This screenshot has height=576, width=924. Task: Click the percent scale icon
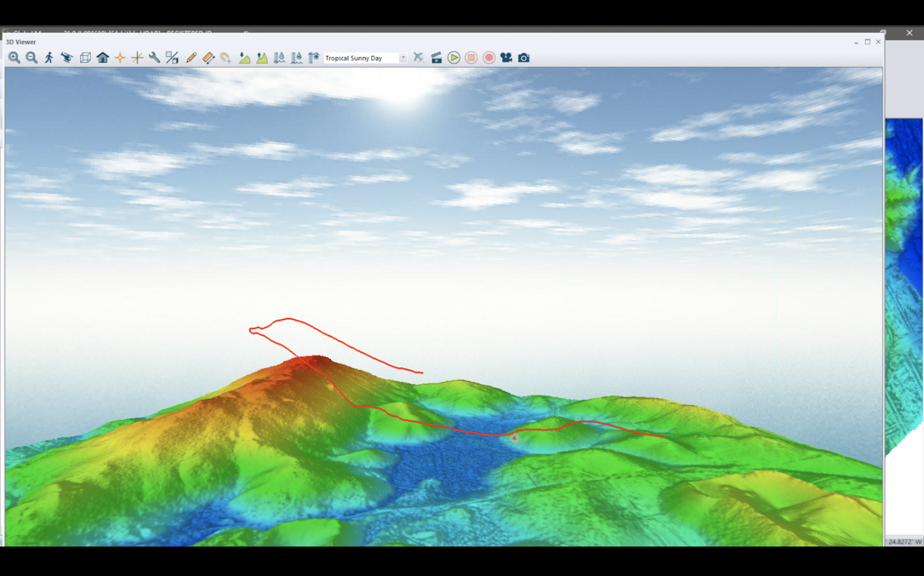point(172,58)
